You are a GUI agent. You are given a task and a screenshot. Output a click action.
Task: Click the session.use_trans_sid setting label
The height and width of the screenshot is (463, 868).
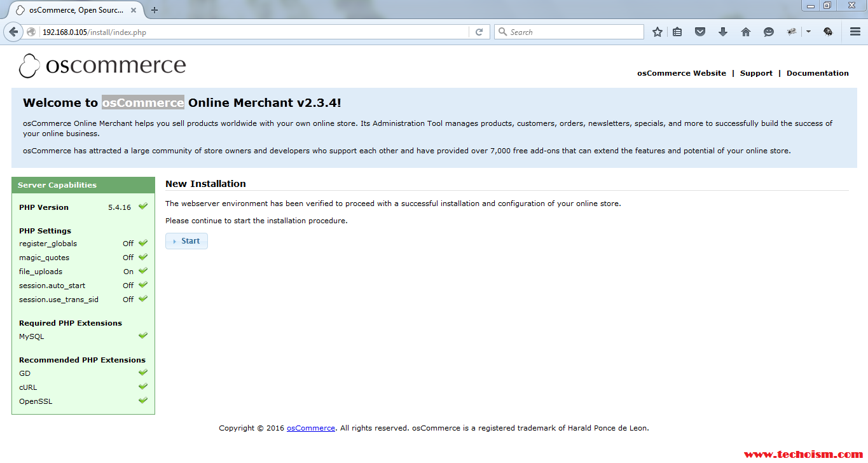(59, 300)
